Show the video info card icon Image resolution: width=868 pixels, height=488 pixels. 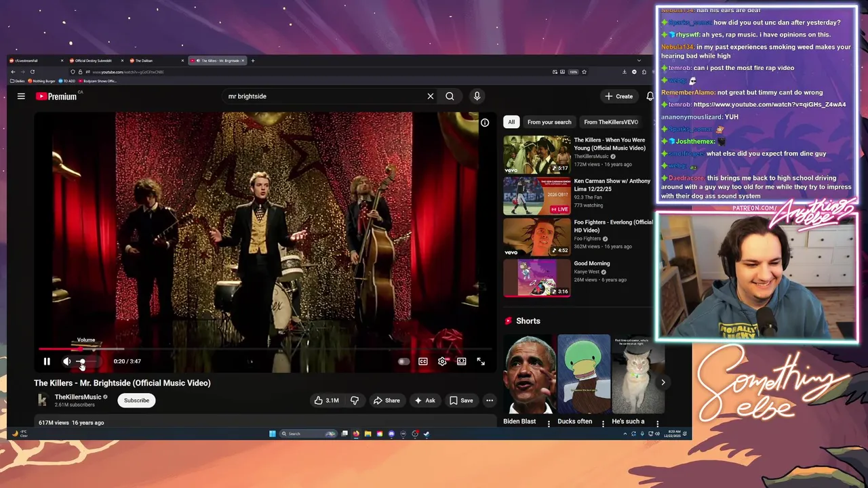coord(485,123)
